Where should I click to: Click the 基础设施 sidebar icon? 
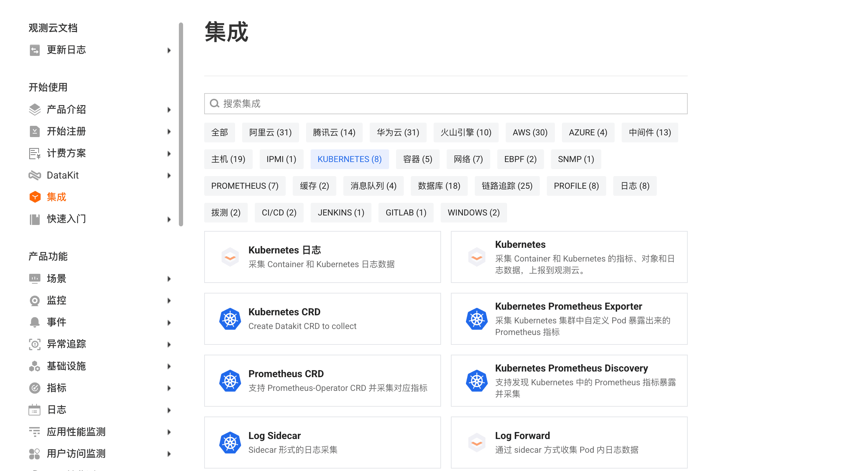tap(34, 366)
